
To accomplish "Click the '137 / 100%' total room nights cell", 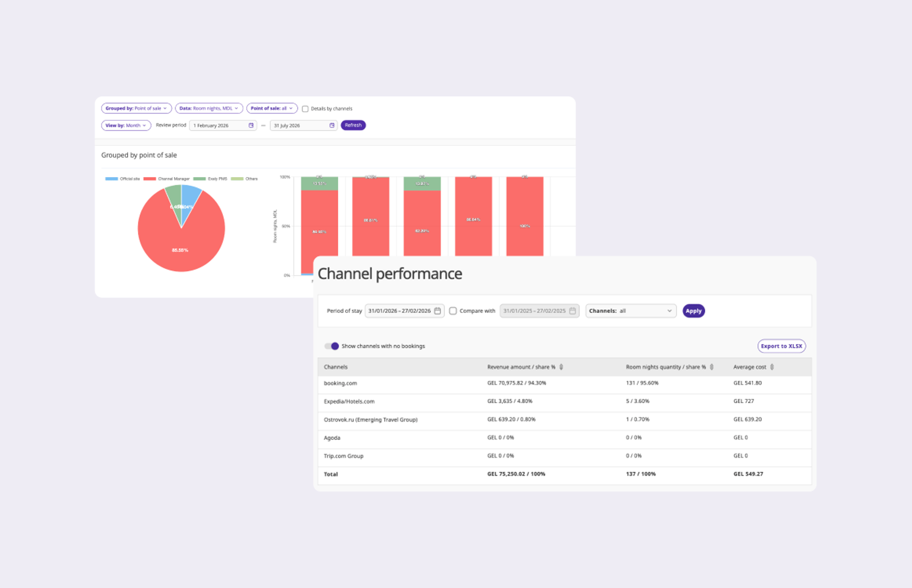I will pyautogui.click(x=641, y=474).
